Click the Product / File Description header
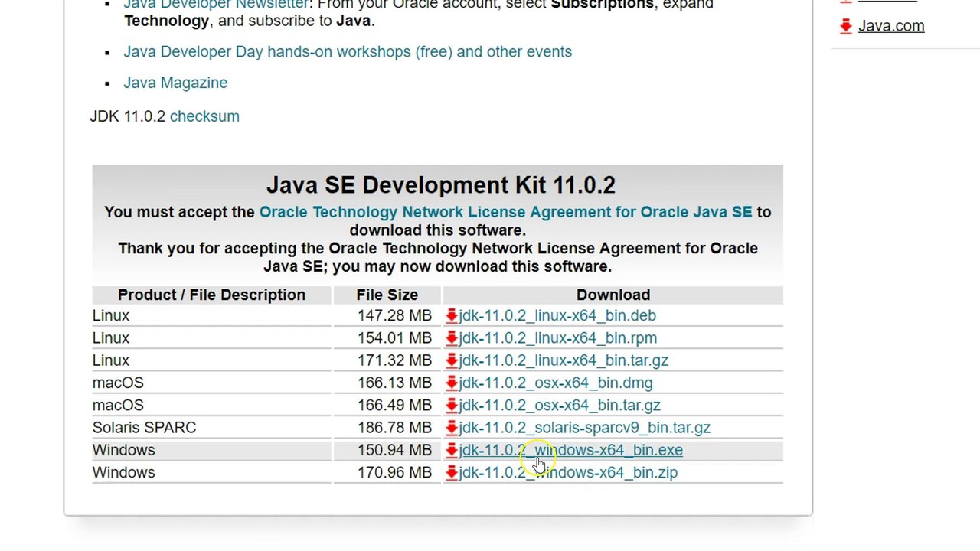 point(211,295)
